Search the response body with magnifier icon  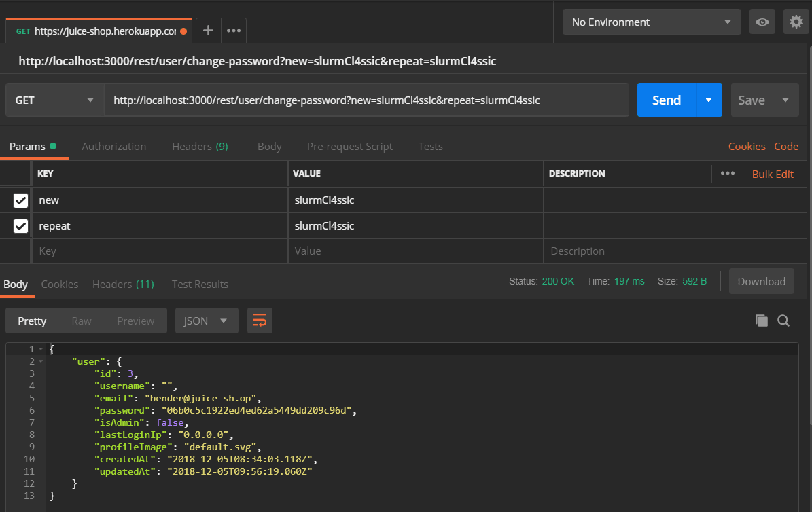[x=783, y=321]
